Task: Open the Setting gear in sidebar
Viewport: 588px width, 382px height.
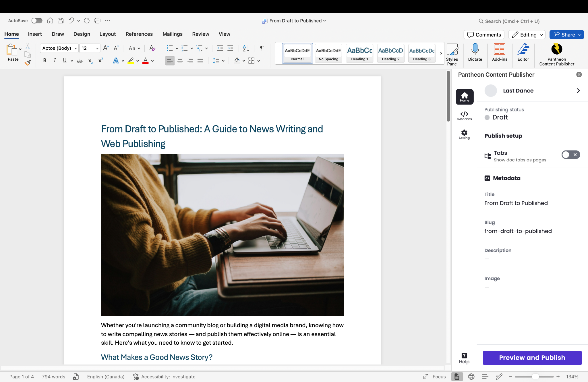Action: [464, 134]
